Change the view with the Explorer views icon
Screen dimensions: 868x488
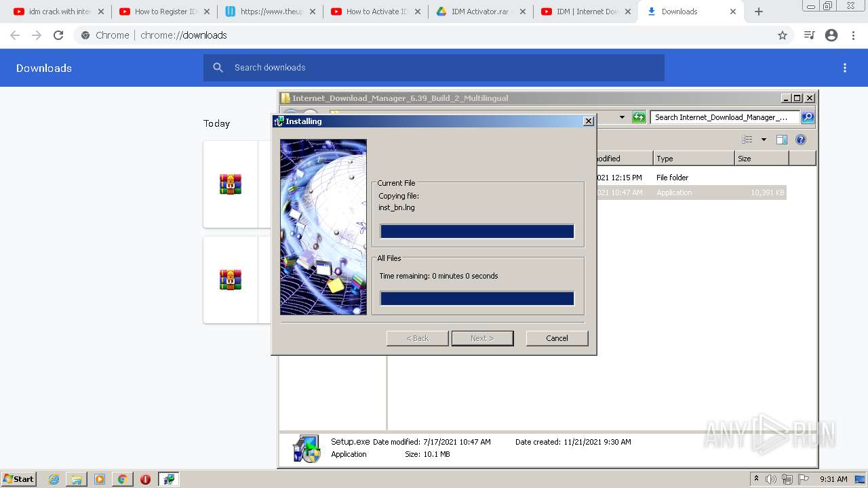coord(747,140)
